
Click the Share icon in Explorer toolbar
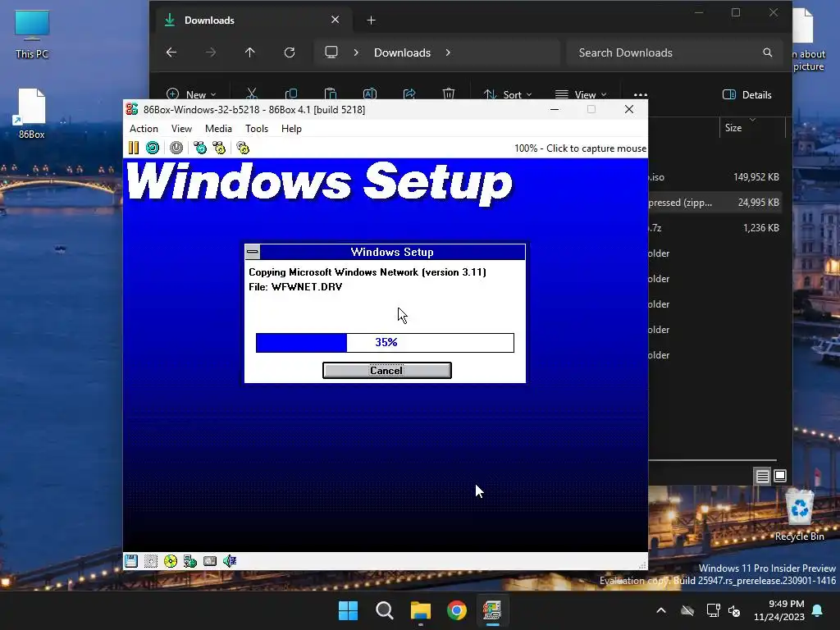(409, 94)
